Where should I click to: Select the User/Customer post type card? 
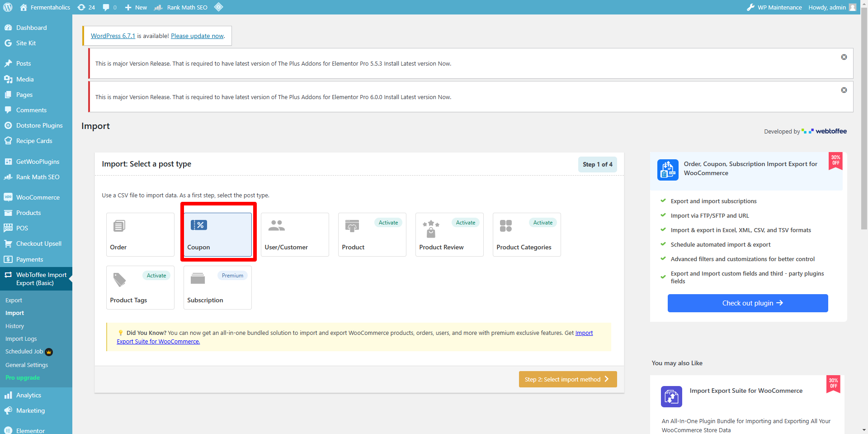pyautogui.click(x=295, y=234)
